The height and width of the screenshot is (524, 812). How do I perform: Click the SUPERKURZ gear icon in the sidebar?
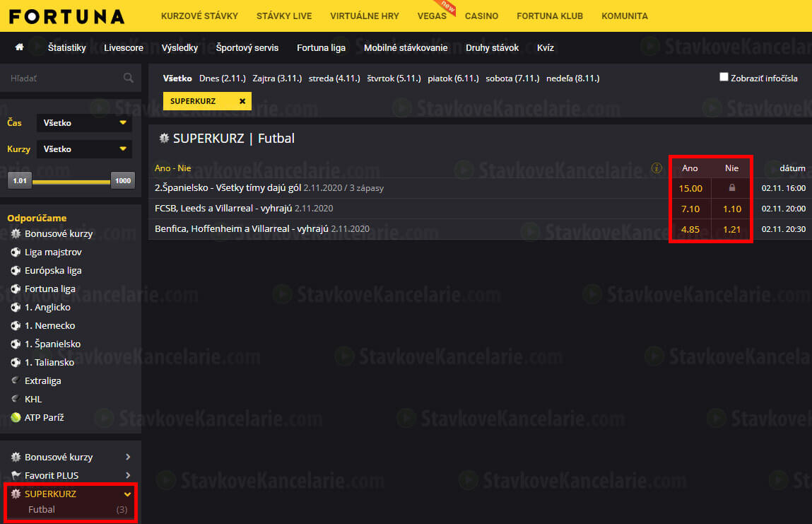click(x=16, y=494)
